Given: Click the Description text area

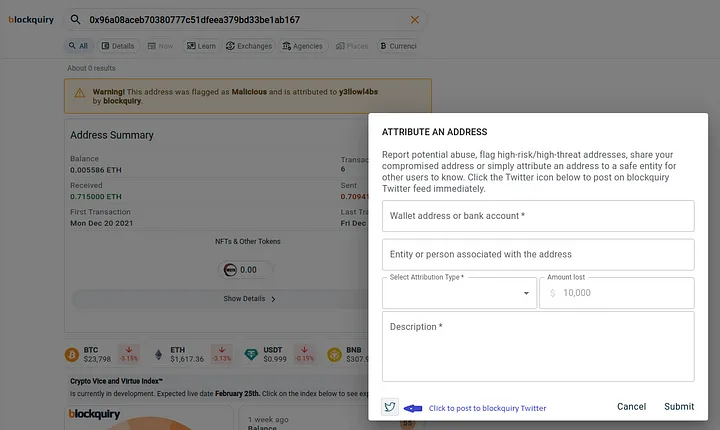Looking at the screenshot, I should 538,346.
